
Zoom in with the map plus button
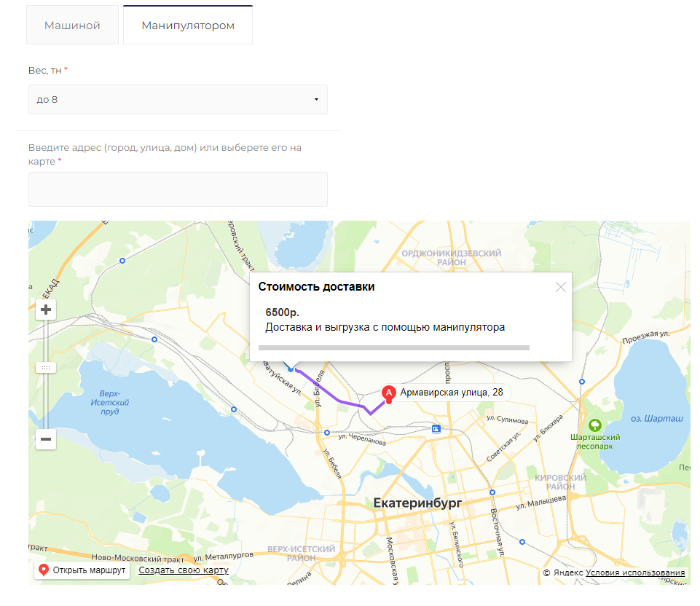click(46, 310)
